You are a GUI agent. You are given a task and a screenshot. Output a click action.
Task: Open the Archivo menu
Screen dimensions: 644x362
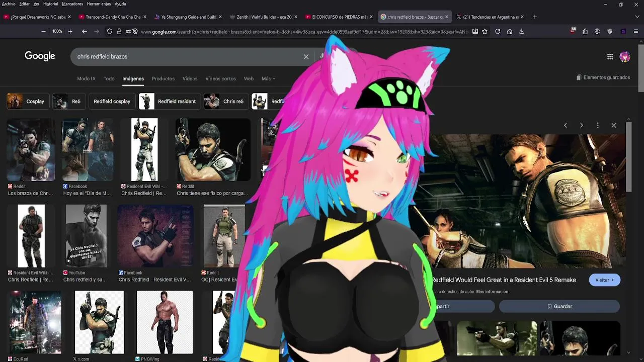(x=9, y=4)
